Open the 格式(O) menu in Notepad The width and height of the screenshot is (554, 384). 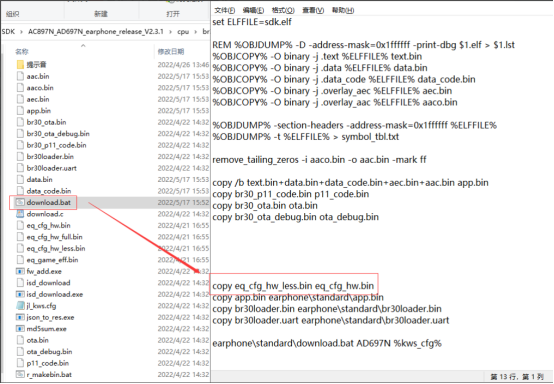[x=283, y=10]
